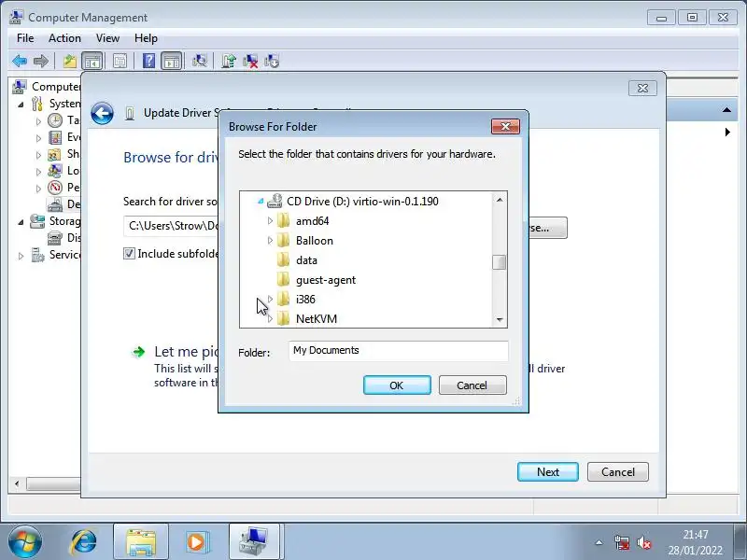Viewport: 747px width, 560px height.
Task: Click Scan for hardware changes icon
Action: (200, 61)
